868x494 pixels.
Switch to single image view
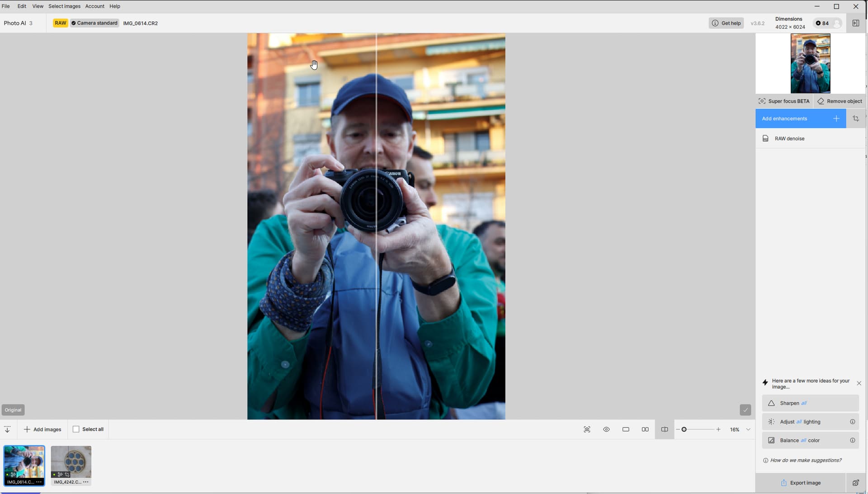[626, 429]
